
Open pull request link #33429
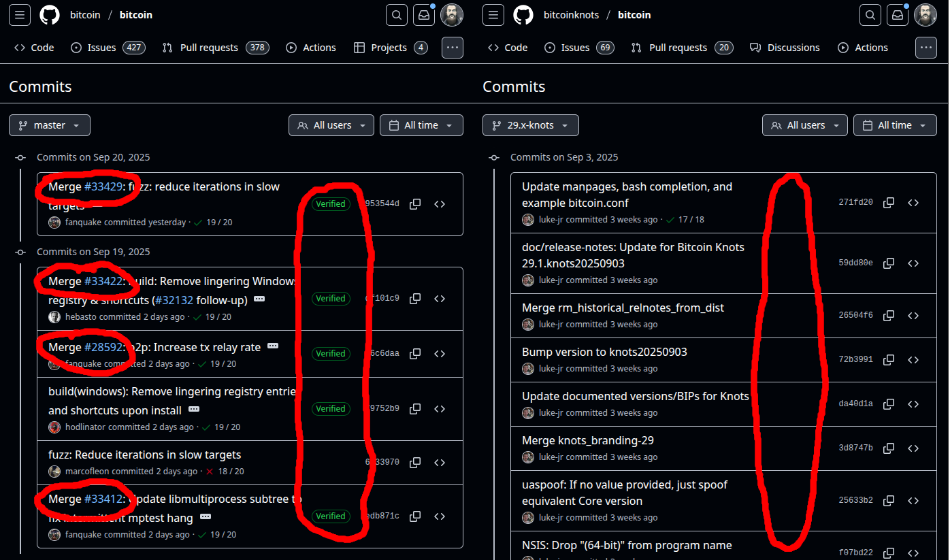(103, 186)
